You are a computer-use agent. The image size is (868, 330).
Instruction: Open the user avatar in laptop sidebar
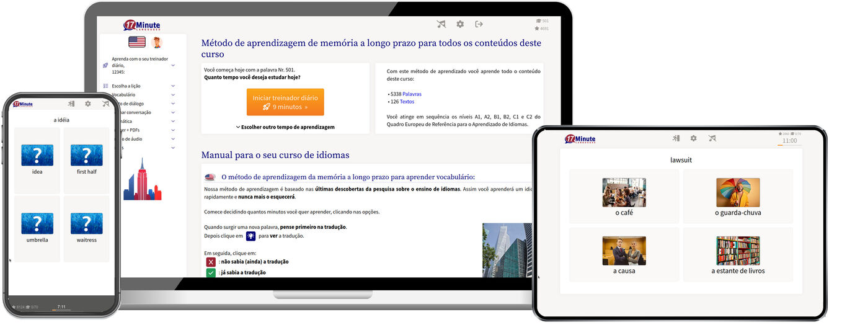click(156, 42)
